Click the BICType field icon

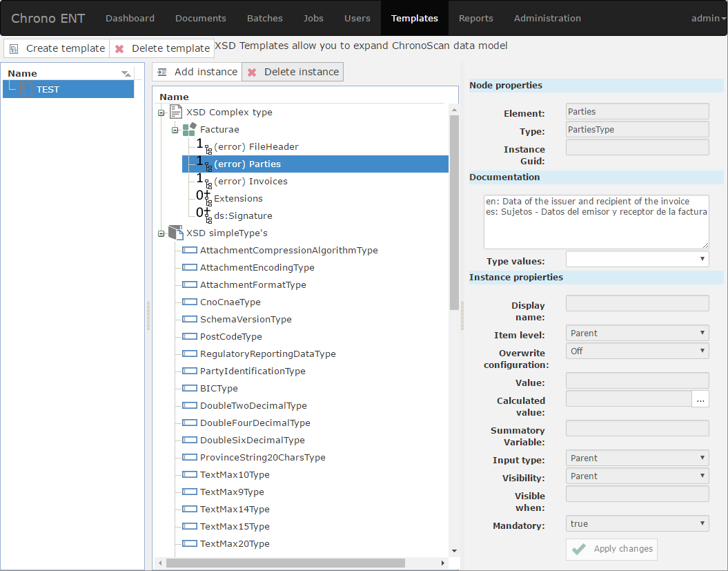(x=190, y=389)
